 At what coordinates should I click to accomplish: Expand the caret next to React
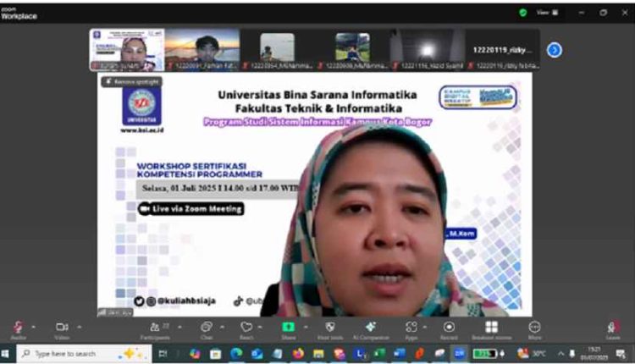pos(260,327)
